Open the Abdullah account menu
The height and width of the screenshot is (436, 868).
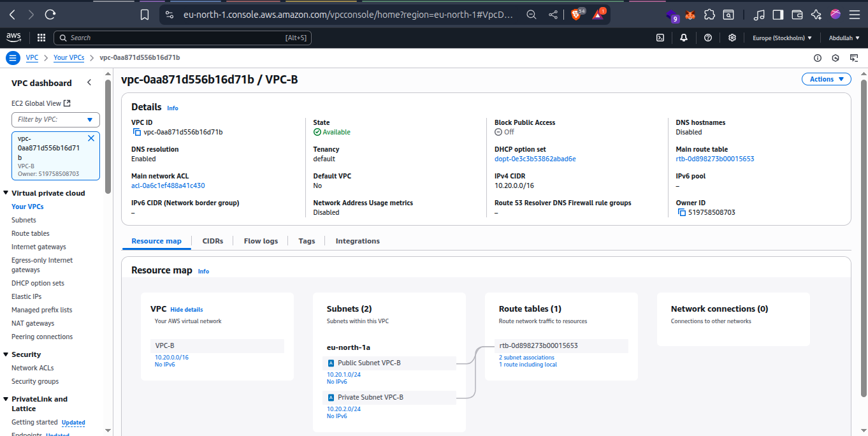844,38
